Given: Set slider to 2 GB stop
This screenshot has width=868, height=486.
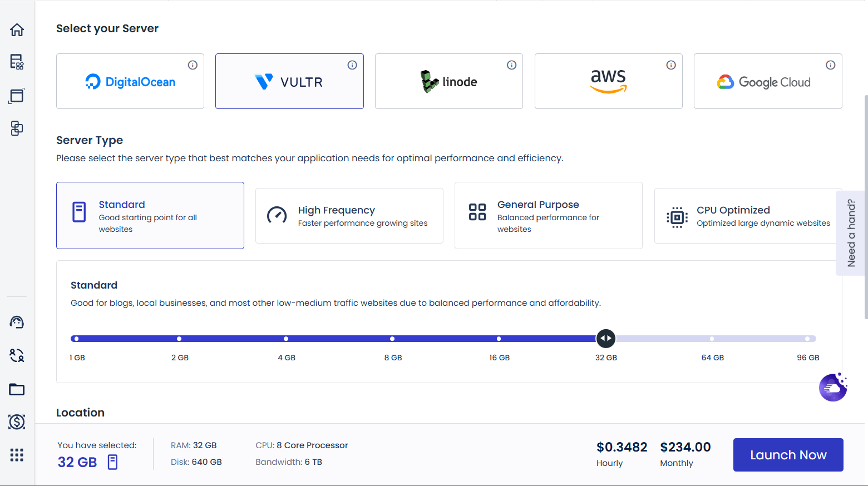Looking at the screenshot, I should [x=179, y=339].
